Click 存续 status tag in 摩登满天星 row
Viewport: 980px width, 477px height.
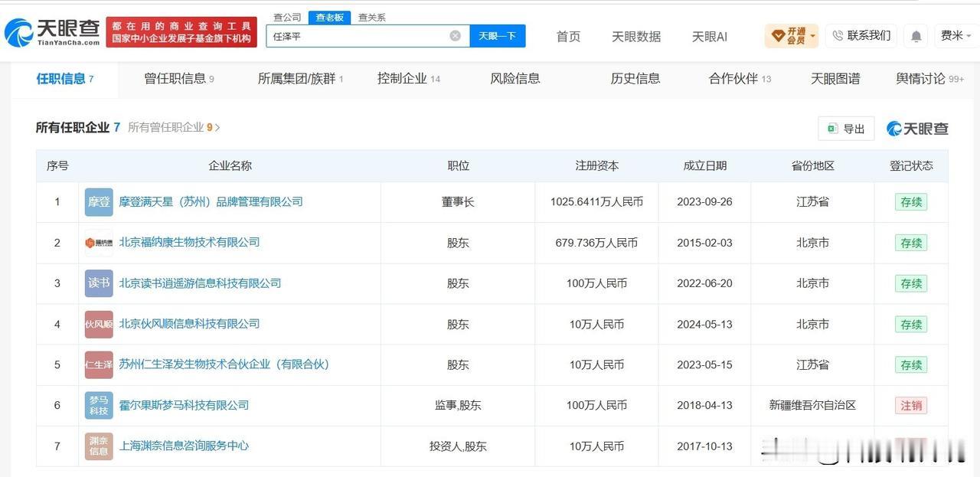click(x=911, y=202)
